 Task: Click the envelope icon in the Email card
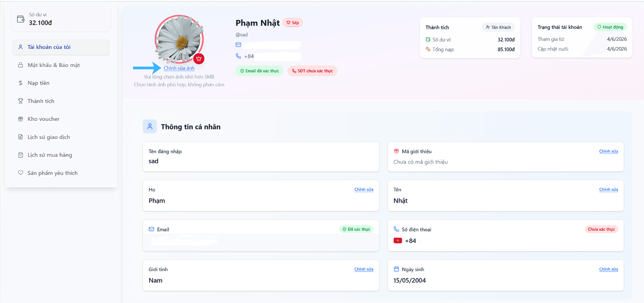click(x=151, y=229)
